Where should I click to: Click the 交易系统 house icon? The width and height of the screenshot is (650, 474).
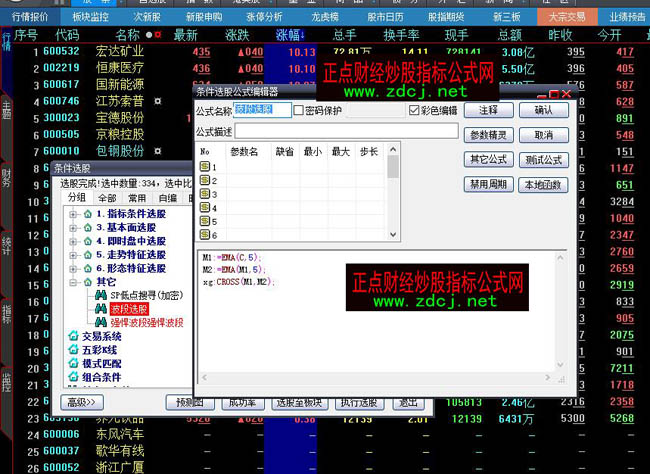73,336
